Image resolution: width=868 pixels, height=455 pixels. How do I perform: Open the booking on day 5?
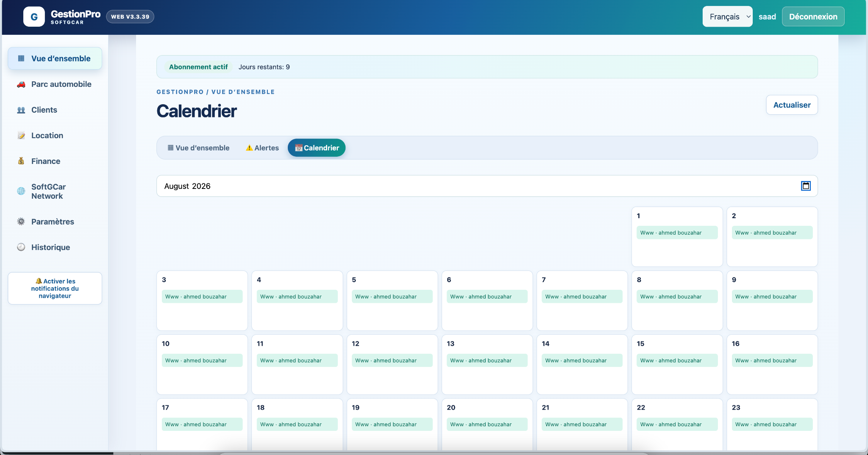[392, 297]
